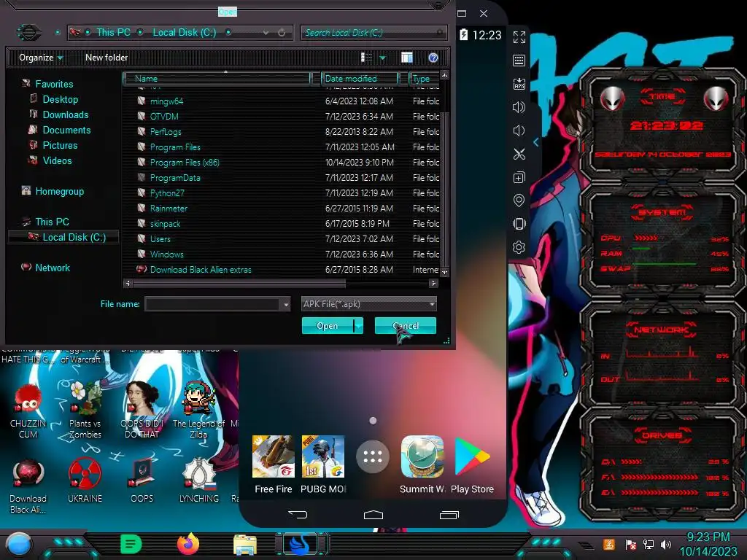
Task: Sort files by Type column
Action: click(x=424, y=78)
